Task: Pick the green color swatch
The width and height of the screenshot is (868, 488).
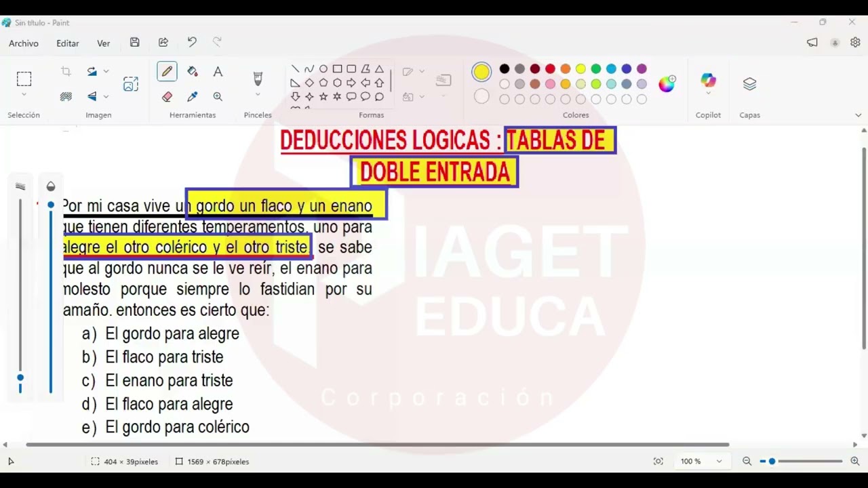Action: tap(596, 68)
